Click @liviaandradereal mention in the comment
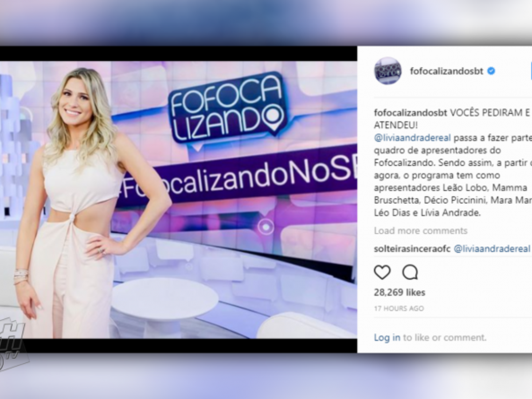The height and width of the screenshot is (399, 532). point(492,249)
